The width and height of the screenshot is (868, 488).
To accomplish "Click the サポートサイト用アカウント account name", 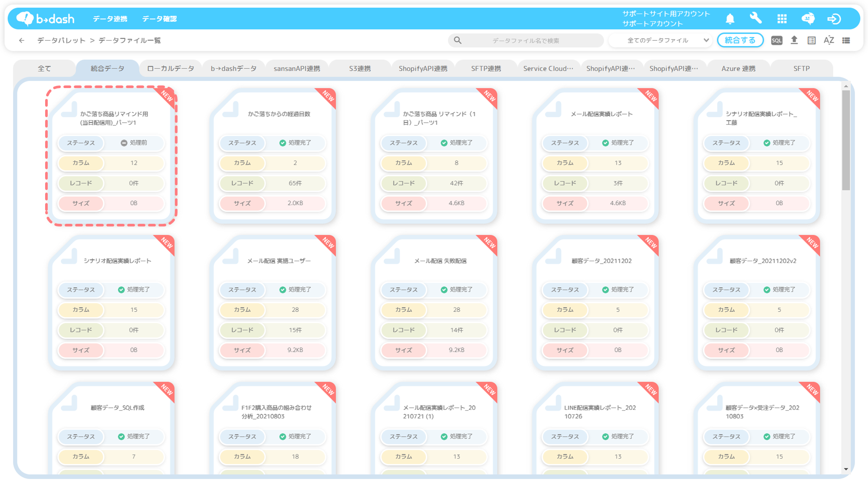I will [x=666, y=13].
